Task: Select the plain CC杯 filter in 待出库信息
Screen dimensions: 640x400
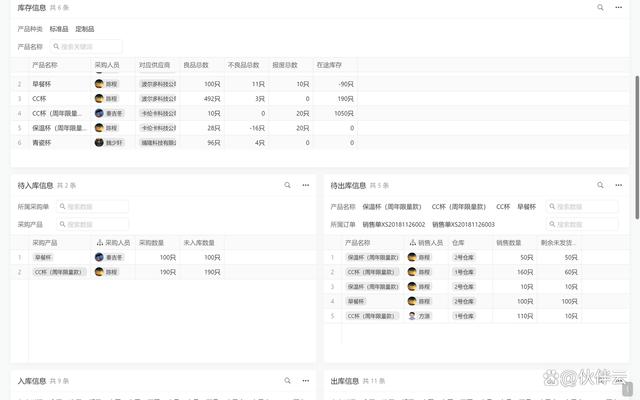Action: (x=503, y=207)
